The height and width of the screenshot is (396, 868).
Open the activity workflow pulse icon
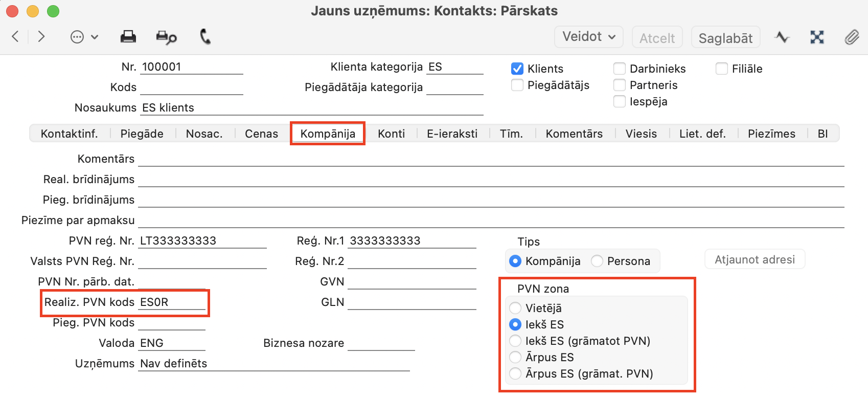tap(782, 37)
